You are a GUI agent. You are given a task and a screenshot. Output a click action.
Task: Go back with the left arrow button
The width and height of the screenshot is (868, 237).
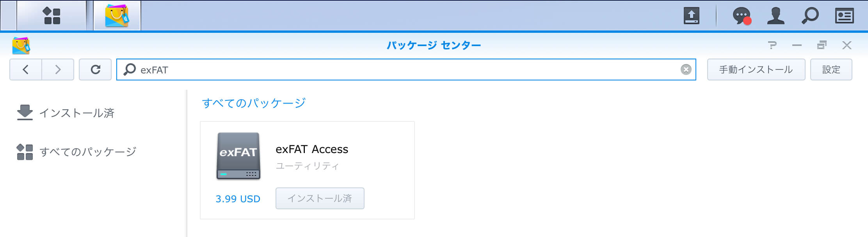(x=26, y=69)
